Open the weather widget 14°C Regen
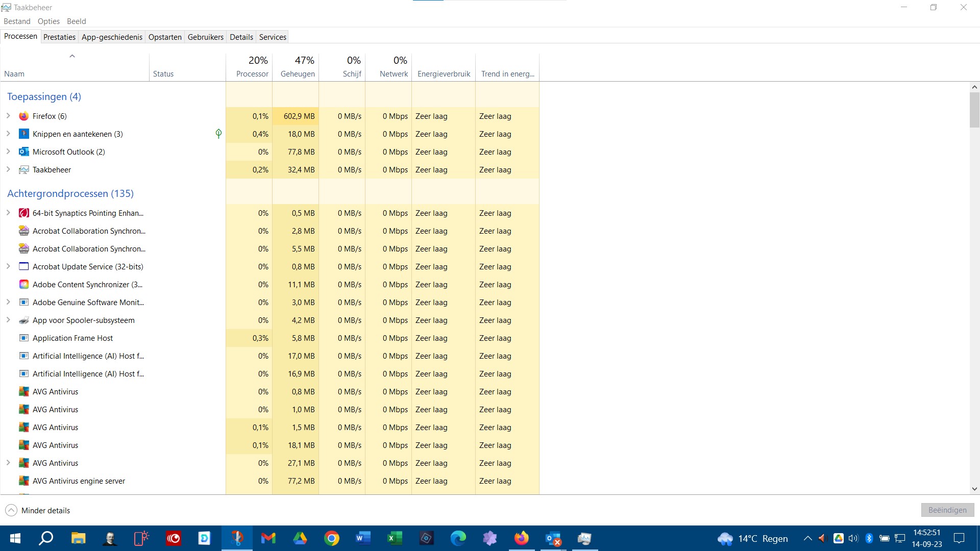 [753, 538]
